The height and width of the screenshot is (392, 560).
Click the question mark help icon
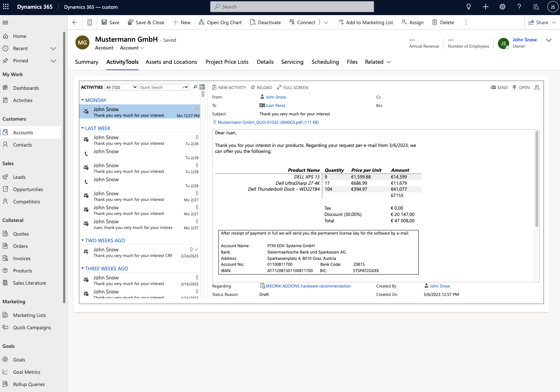click(x=519, y=7)
